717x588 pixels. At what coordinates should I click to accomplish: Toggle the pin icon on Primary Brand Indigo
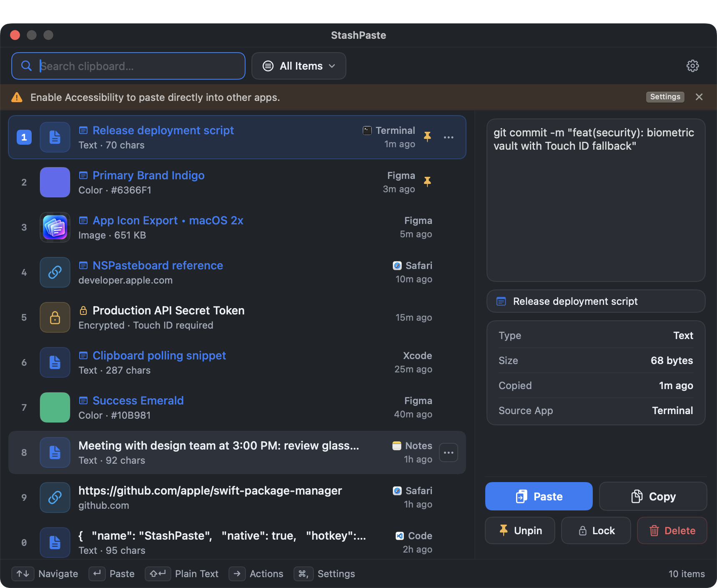[x=427, y=182]
